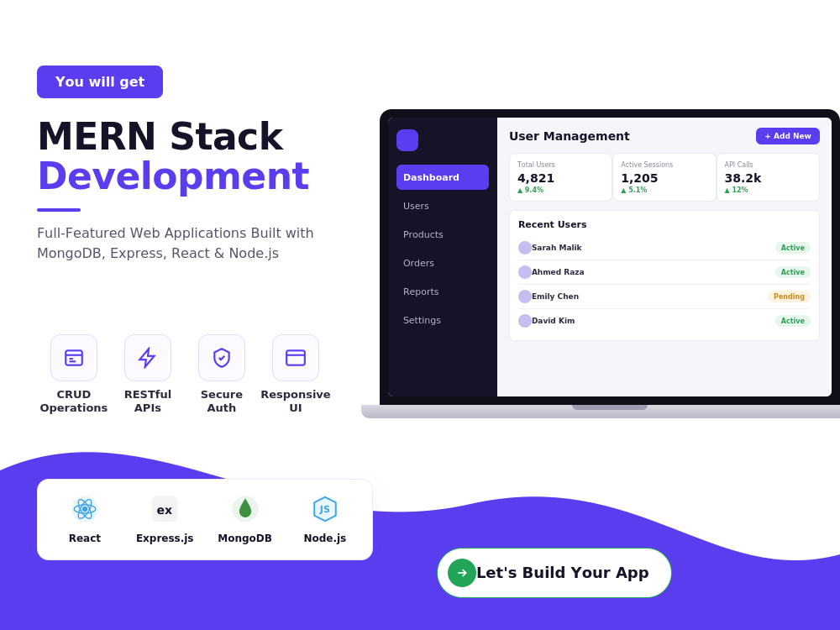Click the You will get badge
Screen dimensions: 840x630
click(100, 82)
